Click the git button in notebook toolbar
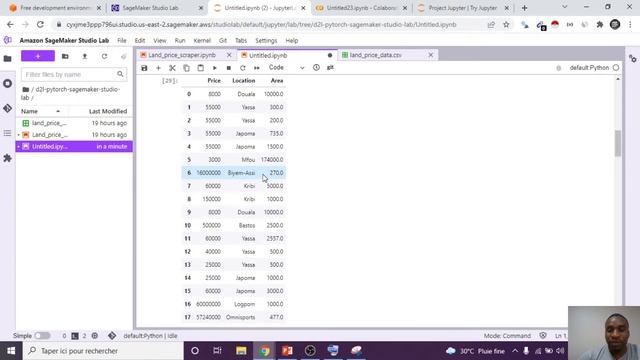This screenshot has height=360, width=640. [330, 67]
